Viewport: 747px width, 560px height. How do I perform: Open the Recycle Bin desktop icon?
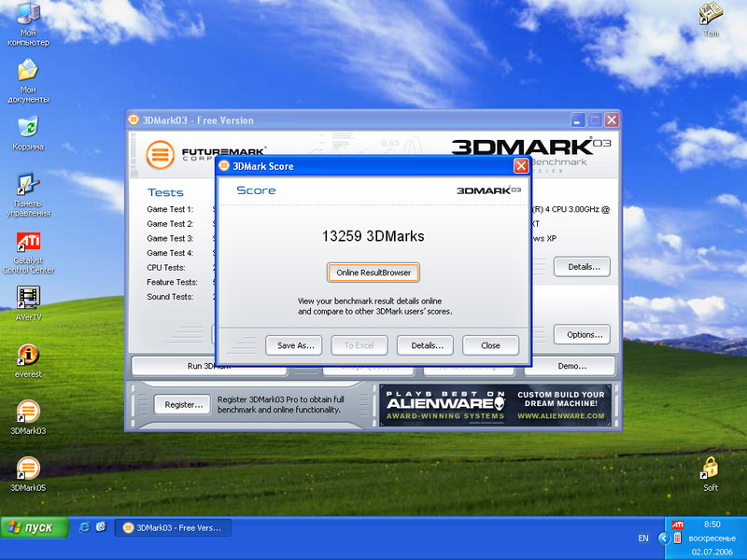tap(28, 133)
